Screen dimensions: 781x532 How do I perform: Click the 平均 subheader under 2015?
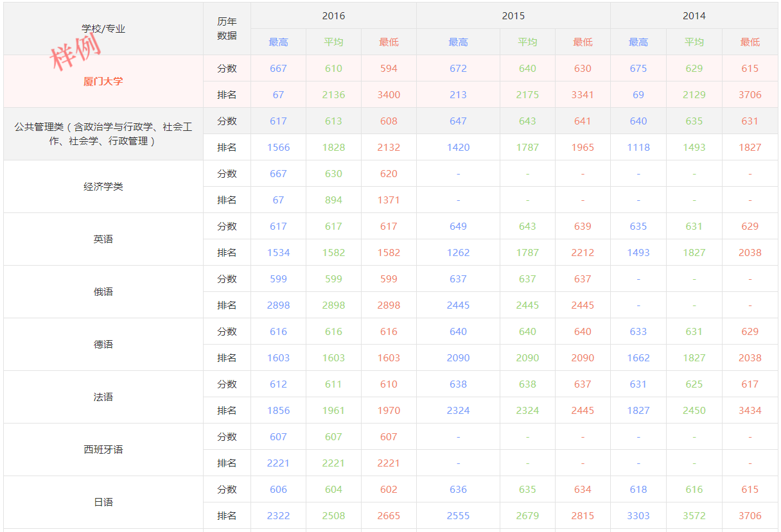tap(527, 42)
